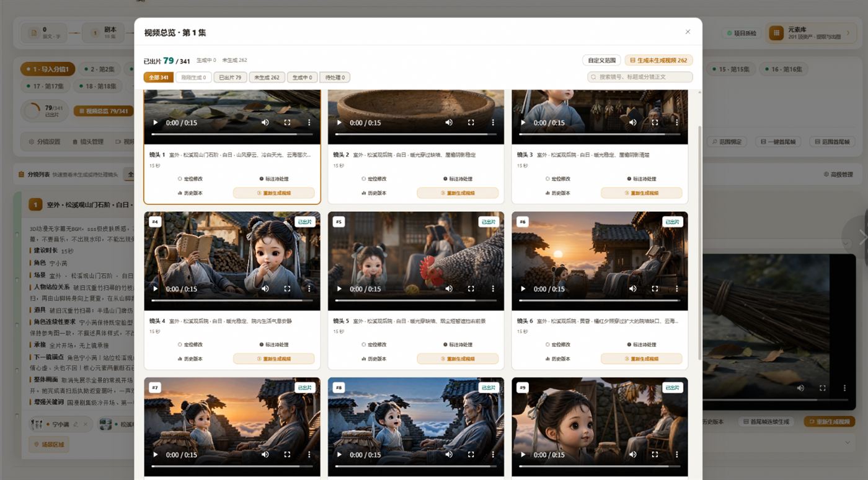Mute the 镜头 3 video

point(633,123)
